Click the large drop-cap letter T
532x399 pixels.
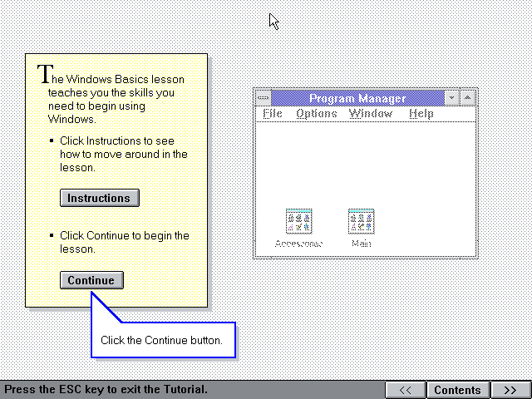tap(47, 73)
